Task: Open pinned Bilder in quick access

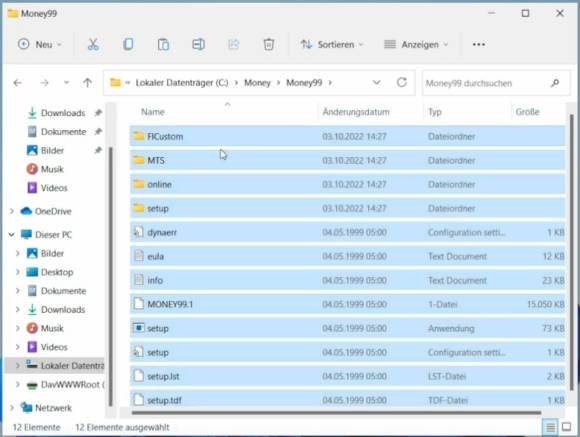Action: tap(52, 151)
